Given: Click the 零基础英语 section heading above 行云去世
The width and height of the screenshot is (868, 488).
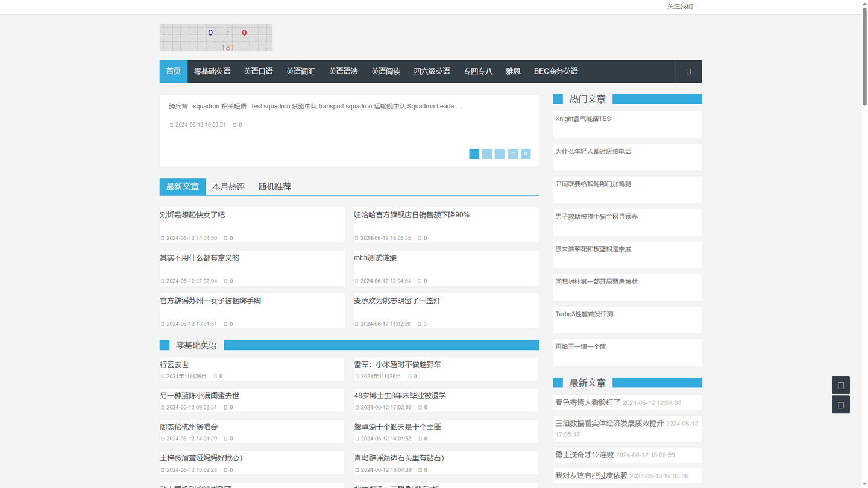Looking at the screenshot, I should pyautogui.click(x=197, y=345).
